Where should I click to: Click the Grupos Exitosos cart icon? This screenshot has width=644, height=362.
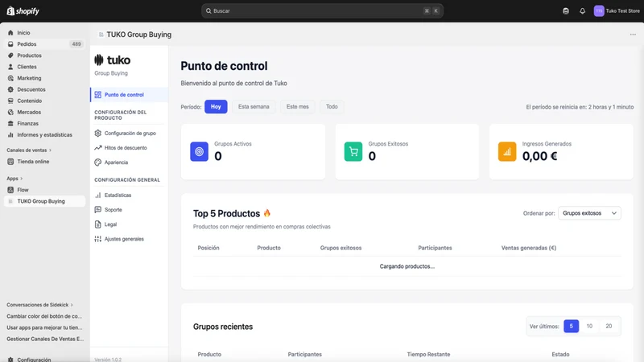(353, 151)
